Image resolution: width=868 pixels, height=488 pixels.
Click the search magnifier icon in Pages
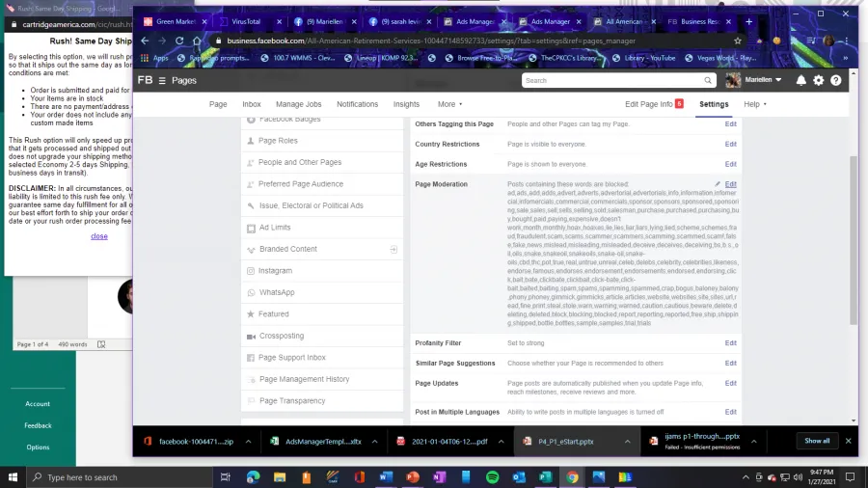coord(708,81)
